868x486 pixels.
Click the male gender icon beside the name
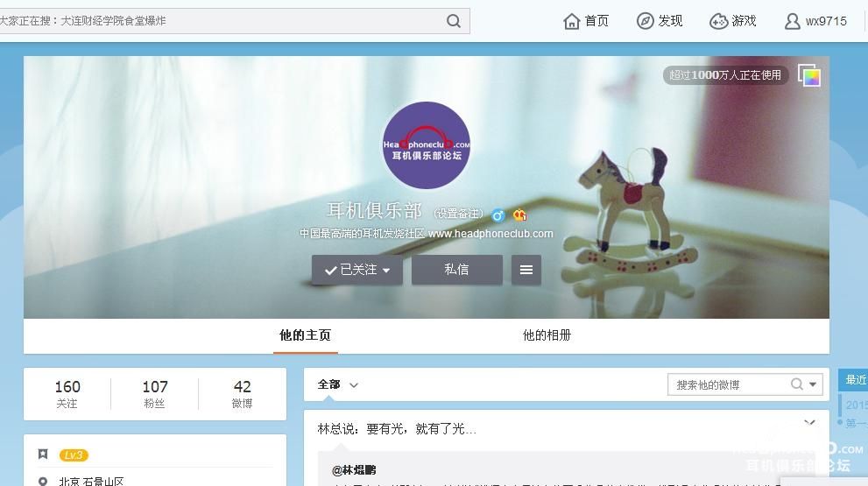click(x=498, y=215)
